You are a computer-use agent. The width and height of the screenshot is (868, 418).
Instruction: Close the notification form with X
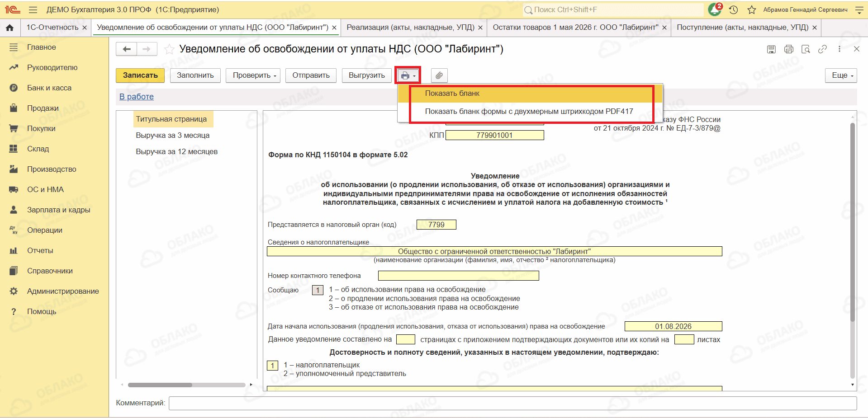pos(856,49)
